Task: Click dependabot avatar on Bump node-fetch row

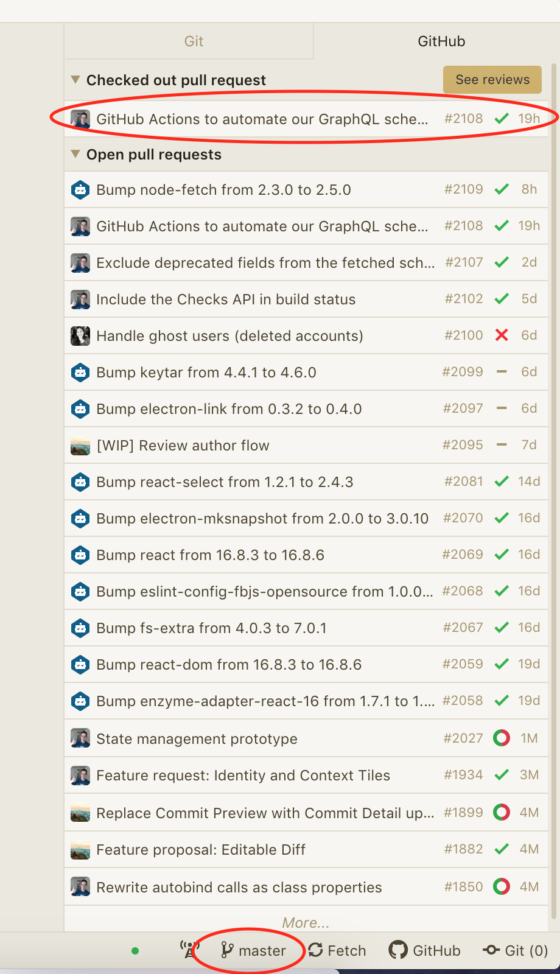Action: pyautogui.click(x=80, y=190)
